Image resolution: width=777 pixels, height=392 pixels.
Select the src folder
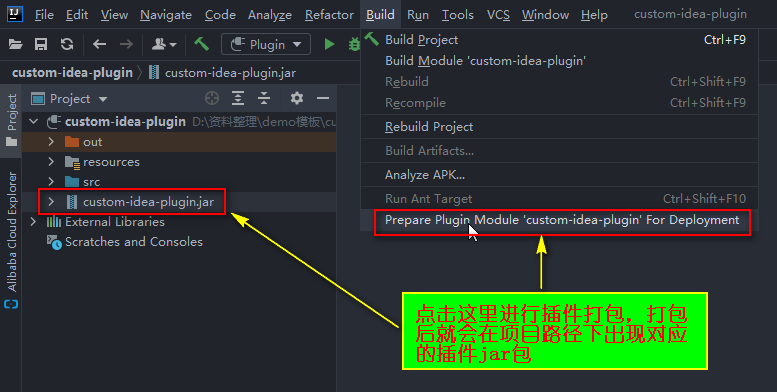tap(91, 182)
